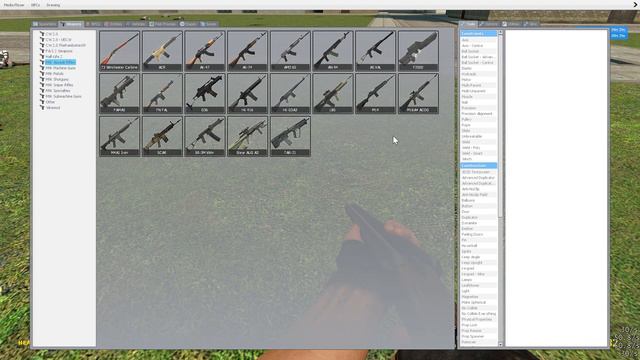This screenshot has width=640, height=360.
Task: Switch to the Spawnlists tab
Action: tap(44, 24)
